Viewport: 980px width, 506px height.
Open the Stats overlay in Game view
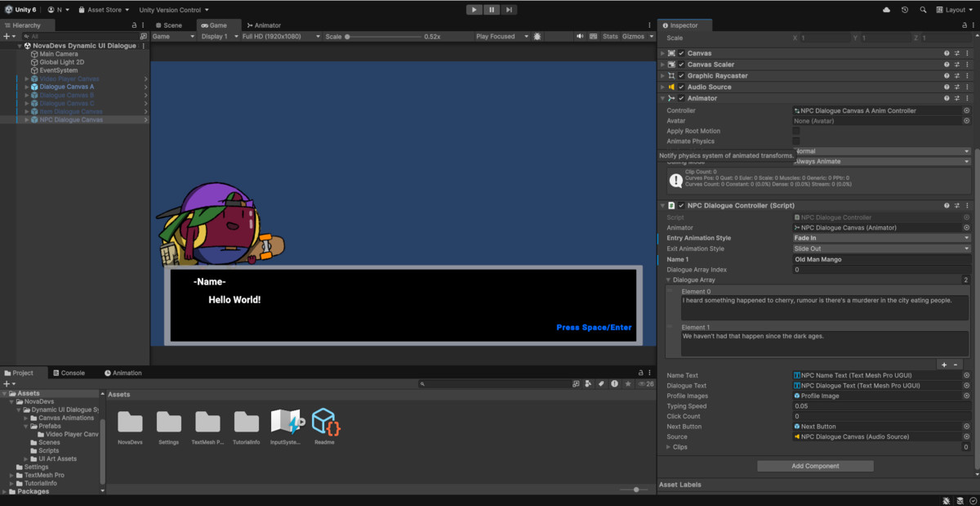point(609,36)
